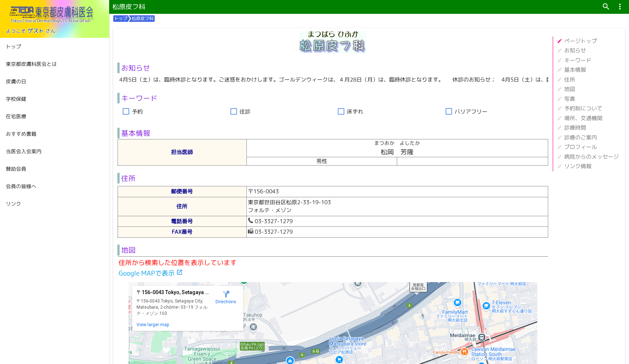Click the scrolling お知らせ announcement text
Screen dimensions: 629x364
coord(333,80)
